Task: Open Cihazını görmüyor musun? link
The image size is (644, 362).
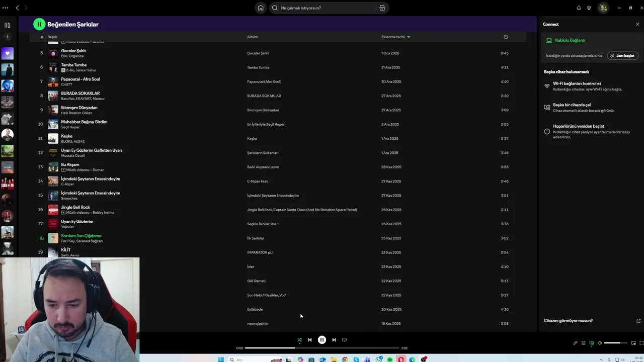Action: click(568, 321)
